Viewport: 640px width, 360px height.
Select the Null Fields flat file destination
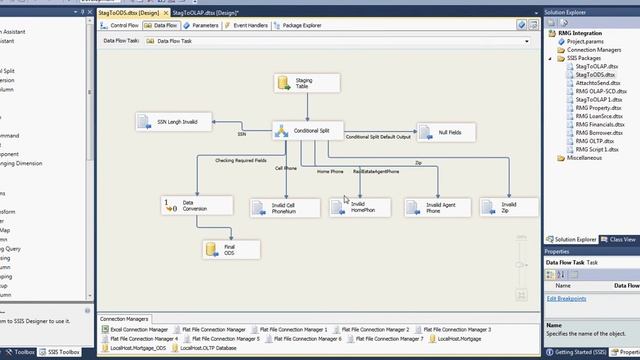446,132
